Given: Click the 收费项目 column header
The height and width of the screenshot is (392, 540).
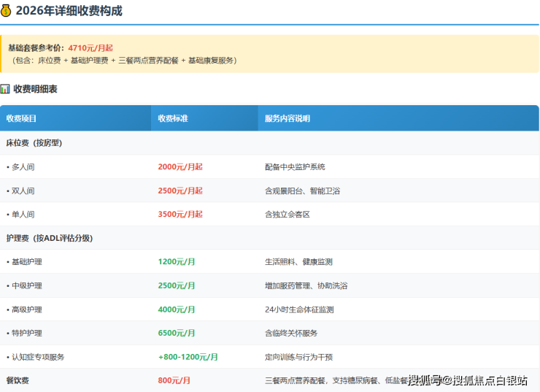Looking at the screenshot, I should pos(21,118).
